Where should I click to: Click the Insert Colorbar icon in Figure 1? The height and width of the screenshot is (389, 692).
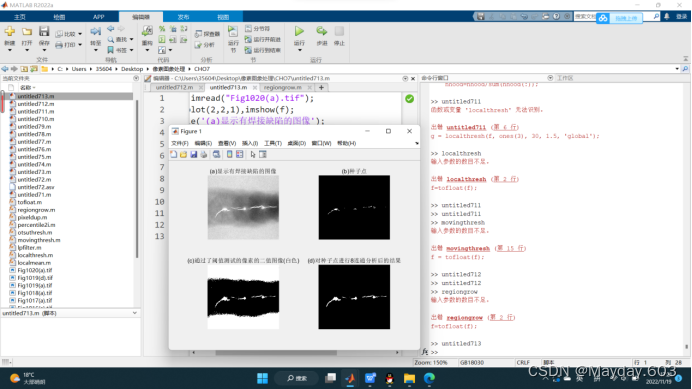[229, 154]
